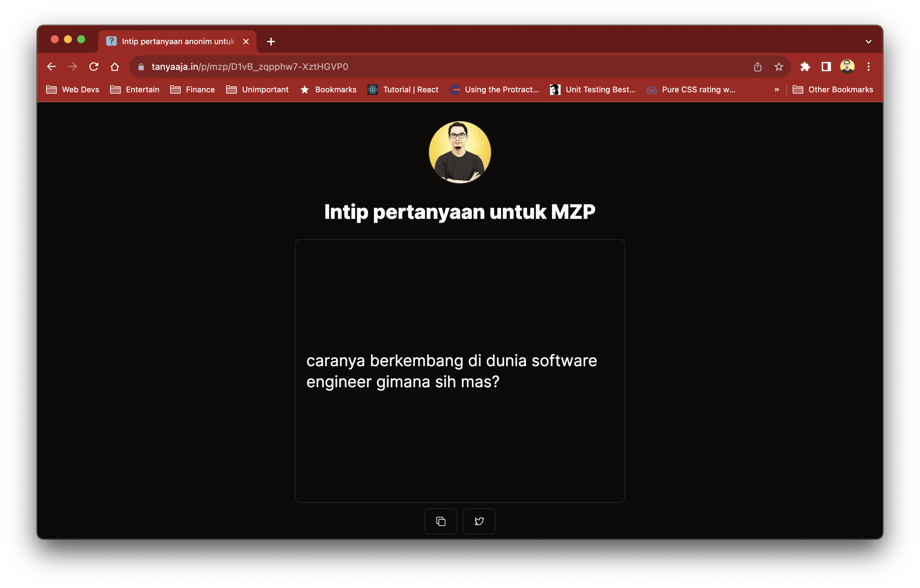Open the browser home page
Screen dimensions: 920x588
[x=115, y=67]
